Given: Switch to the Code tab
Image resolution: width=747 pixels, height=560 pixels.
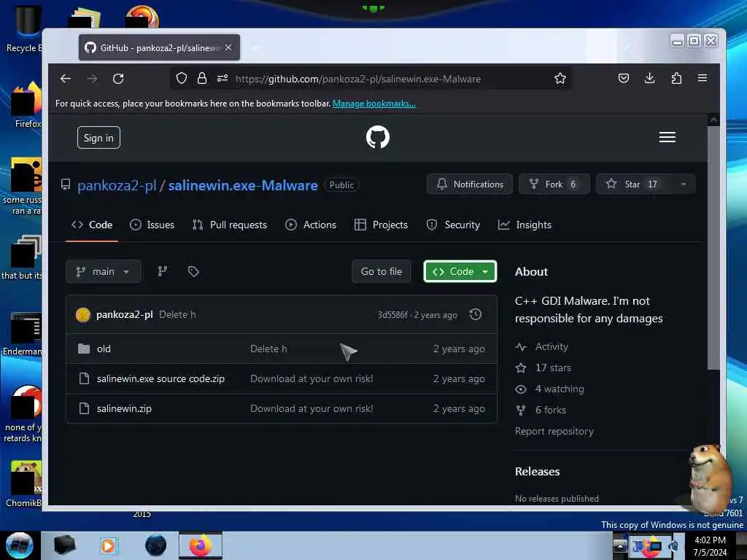Looking at the screenshot, I should (x=92, y=225).
